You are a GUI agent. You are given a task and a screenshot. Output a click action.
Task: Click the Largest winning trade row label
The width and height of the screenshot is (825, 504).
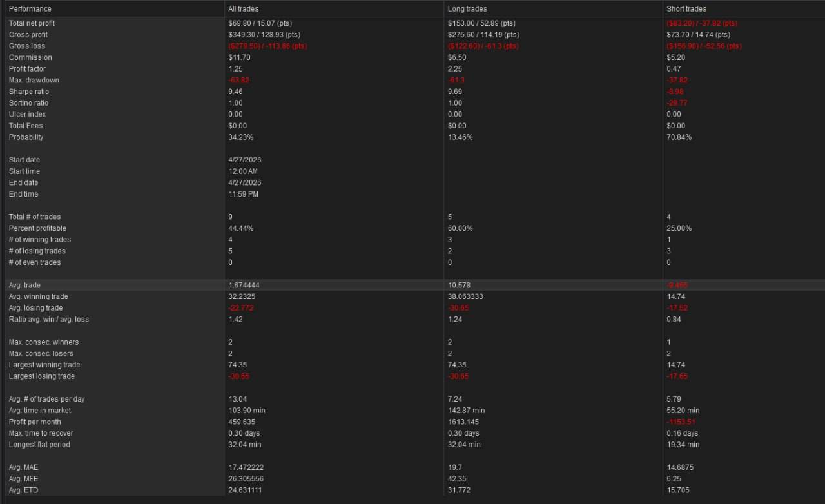[x=44, y=365]
